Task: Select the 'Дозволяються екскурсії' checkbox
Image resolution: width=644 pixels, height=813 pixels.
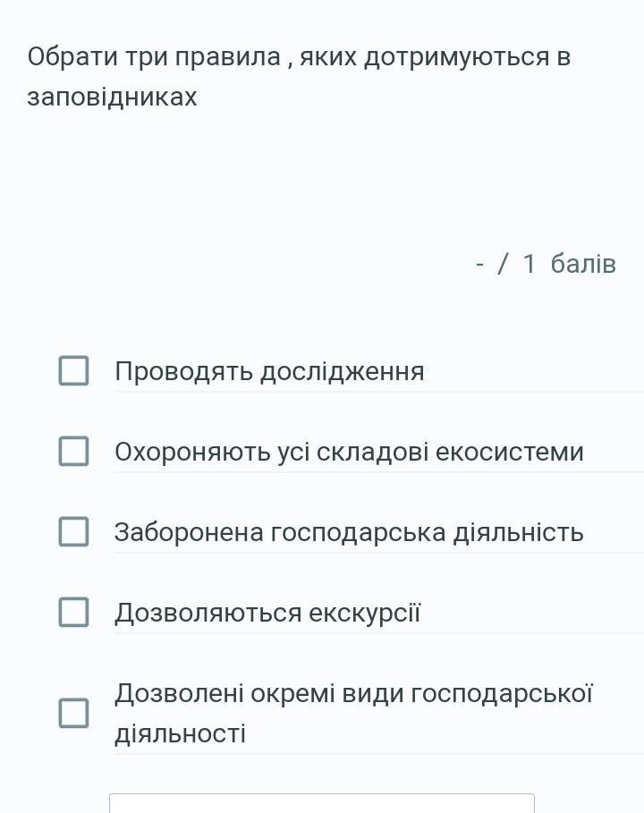Action: coord(73,612)
